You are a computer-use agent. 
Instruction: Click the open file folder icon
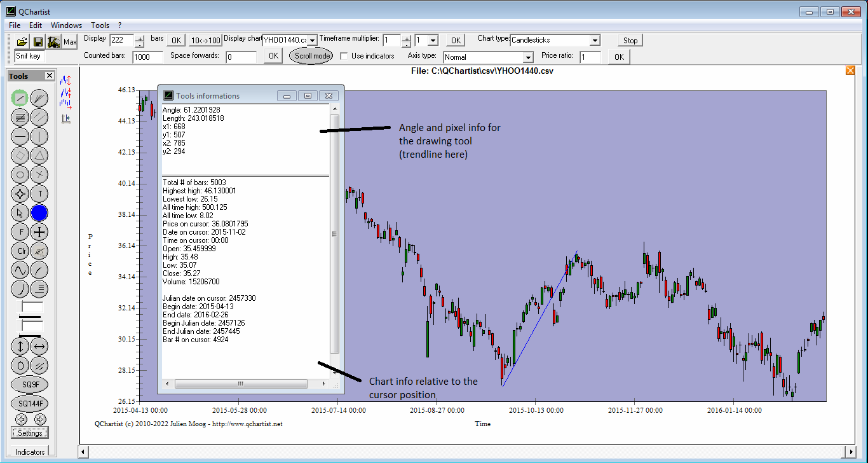(x=22, y=42)
